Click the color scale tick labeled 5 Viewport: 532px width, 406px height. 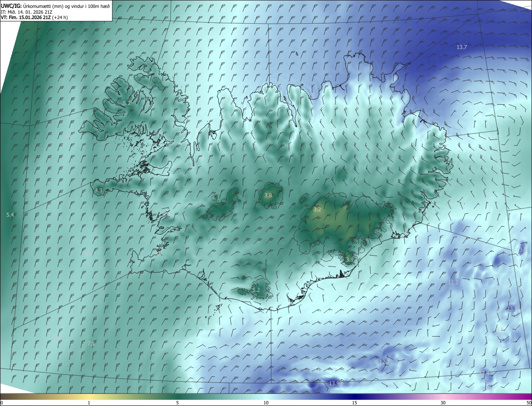(177, 403)
